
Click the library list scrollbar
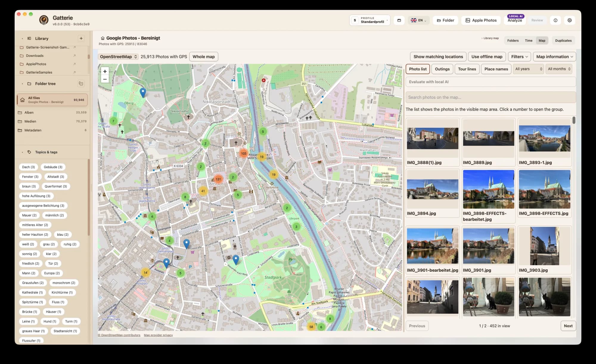(89, 57)
